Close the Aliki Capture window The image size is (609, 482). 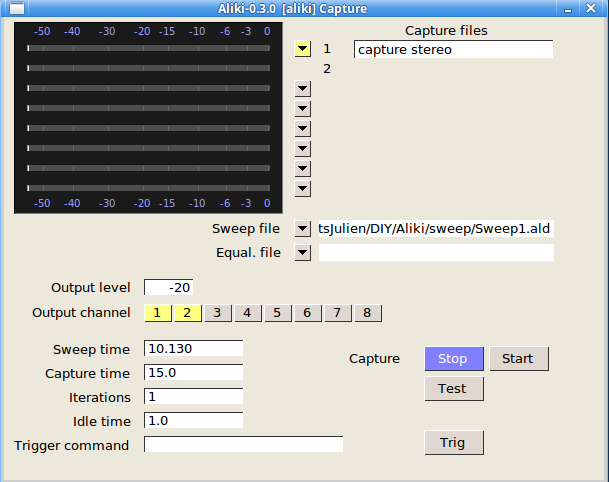[591, 8]
